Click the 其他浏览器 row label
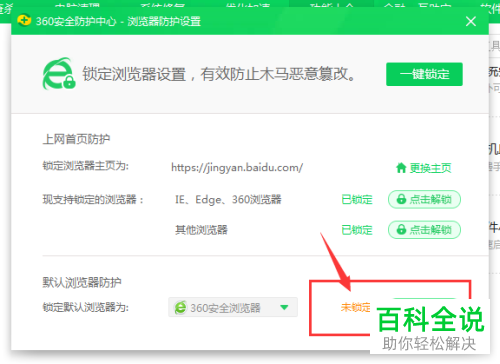 [201, 230]
